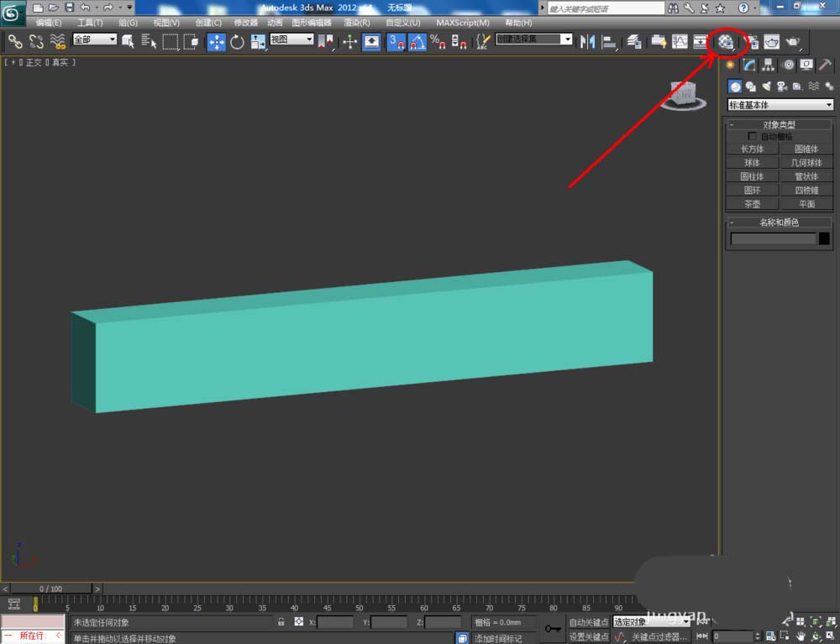Viewport: 840px width, 644px height.
Task: Toggle the 3D snaps button
Action: tap(396, 41)
